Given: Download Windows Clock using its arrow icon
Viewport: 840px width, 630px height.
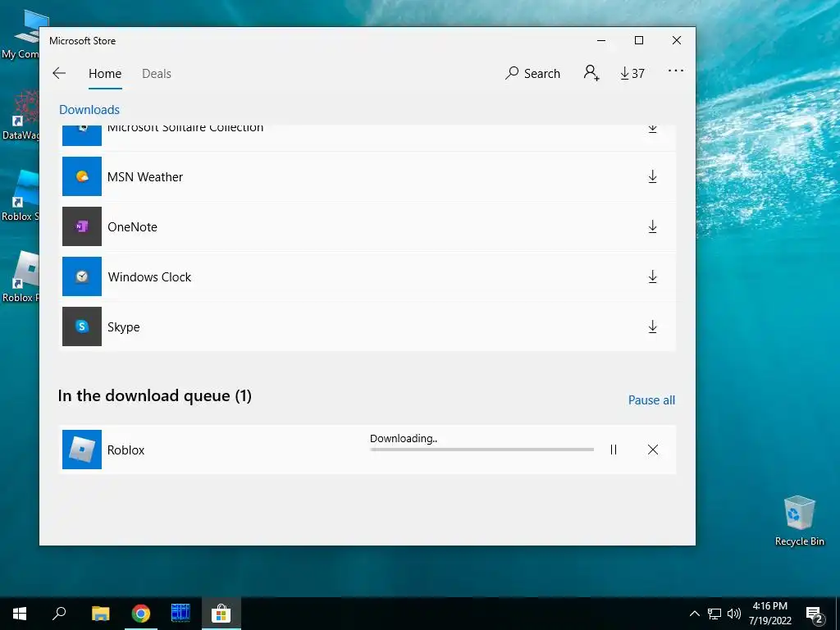Looking at the screenshot, I should coord(652,276).
